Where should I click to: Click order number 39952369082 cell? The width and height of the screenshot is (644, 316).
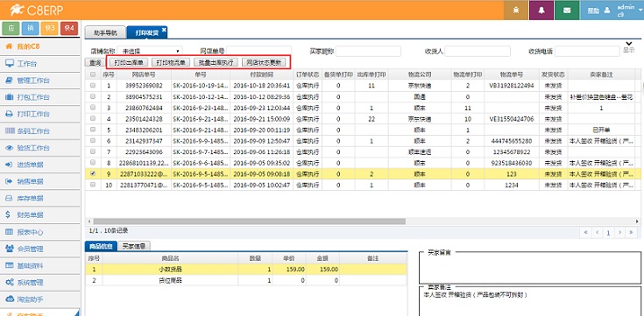(x=144, y=86)
